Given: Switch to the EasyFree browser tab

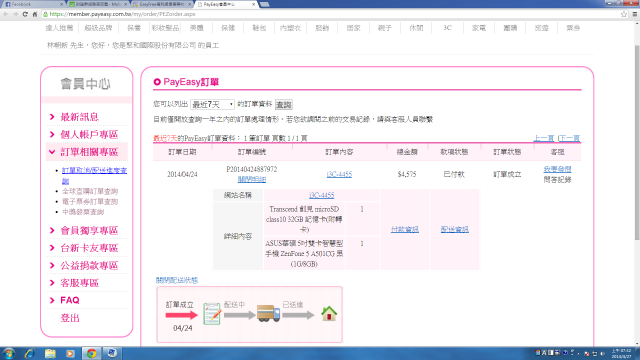Looking at the screenshot, I should [162, 4].
